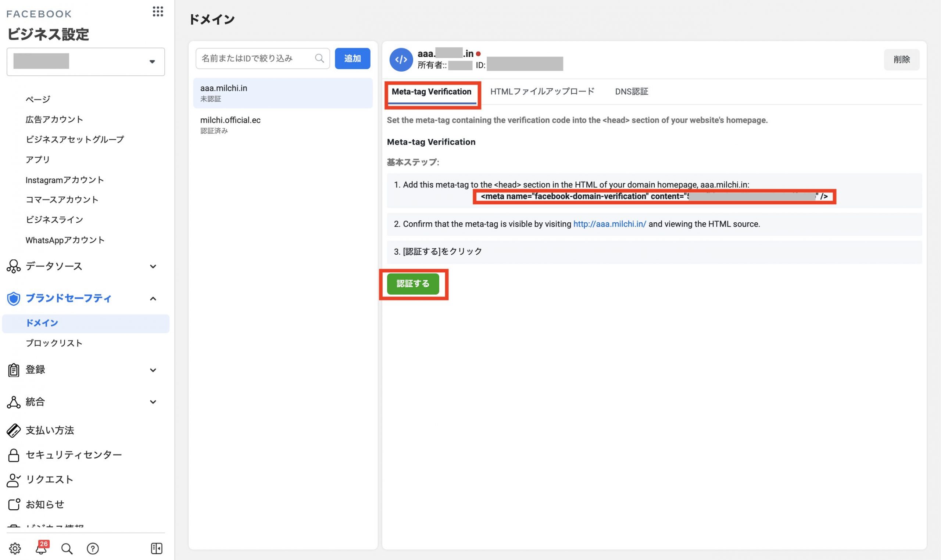The height and width of the screenshot is (560, 941).
Task: Click the requests person icon
Action: (14, 480)
